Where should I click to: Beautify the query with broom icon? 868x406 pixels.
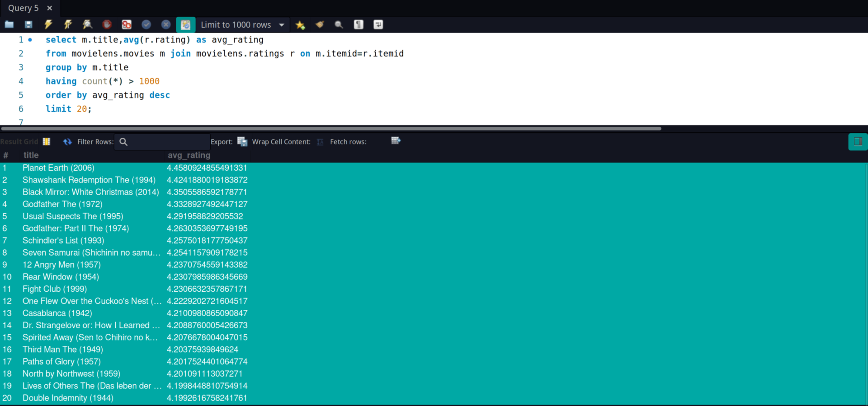point(320,25)
